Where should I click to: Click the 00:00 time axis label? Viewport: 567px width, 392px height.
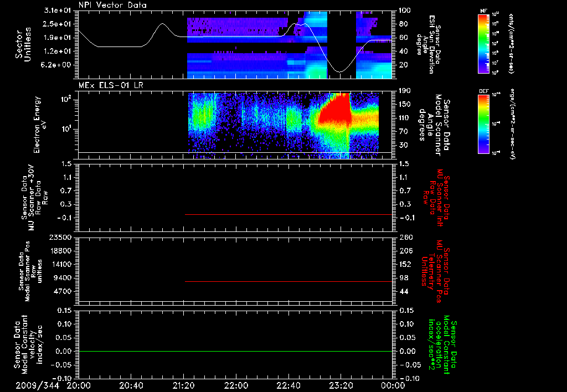[x=393, y=385]
